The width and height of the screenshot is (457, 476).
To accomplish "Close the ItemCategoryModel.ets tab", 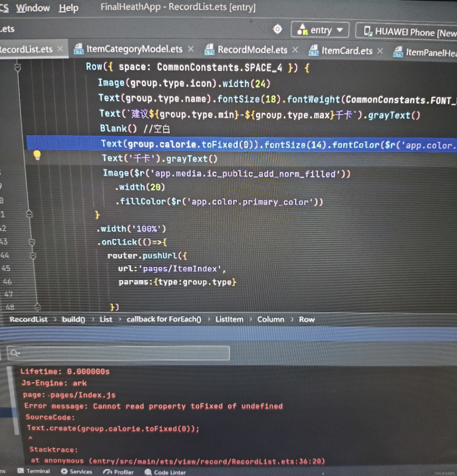I will [x=191, y=49].
